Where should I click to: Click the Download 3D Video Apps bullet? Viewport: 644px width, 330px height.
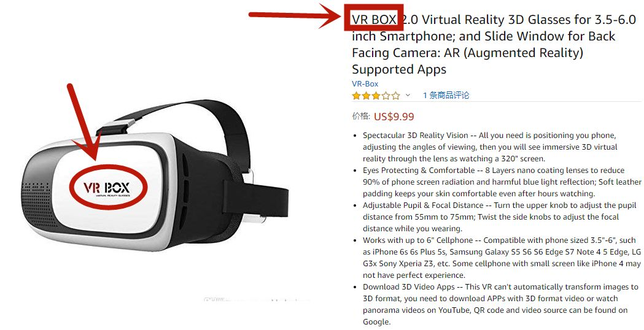point(500,304)
